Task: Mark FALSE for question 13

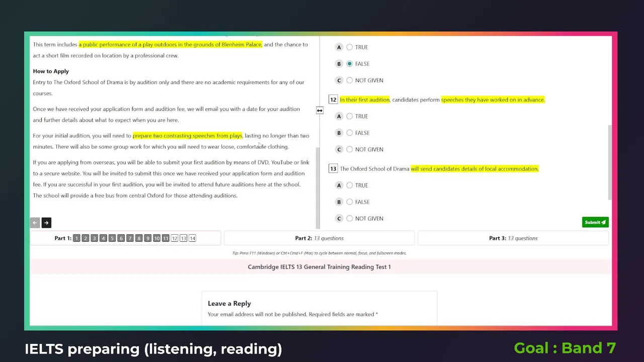Action: 350,202
